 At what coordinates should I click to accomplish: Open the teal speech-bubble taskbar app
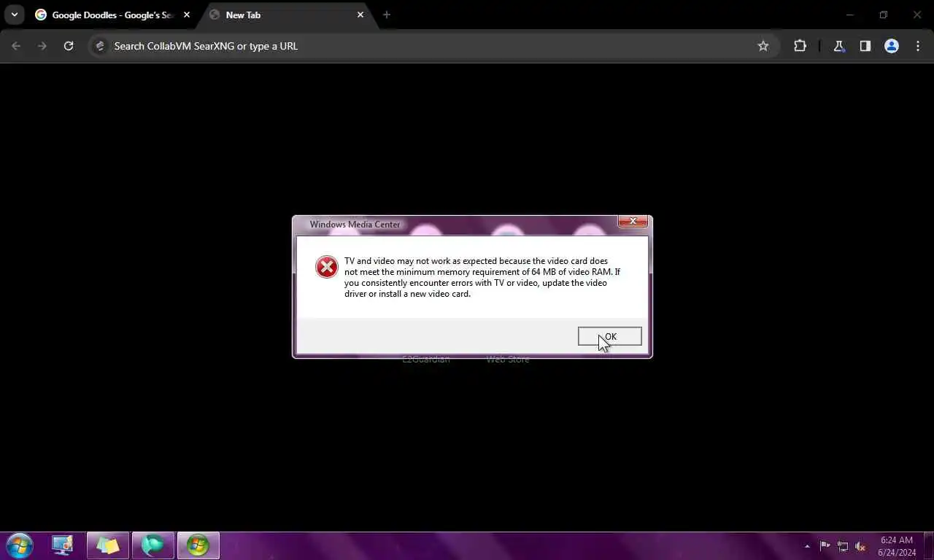click(x=153, y=545)
